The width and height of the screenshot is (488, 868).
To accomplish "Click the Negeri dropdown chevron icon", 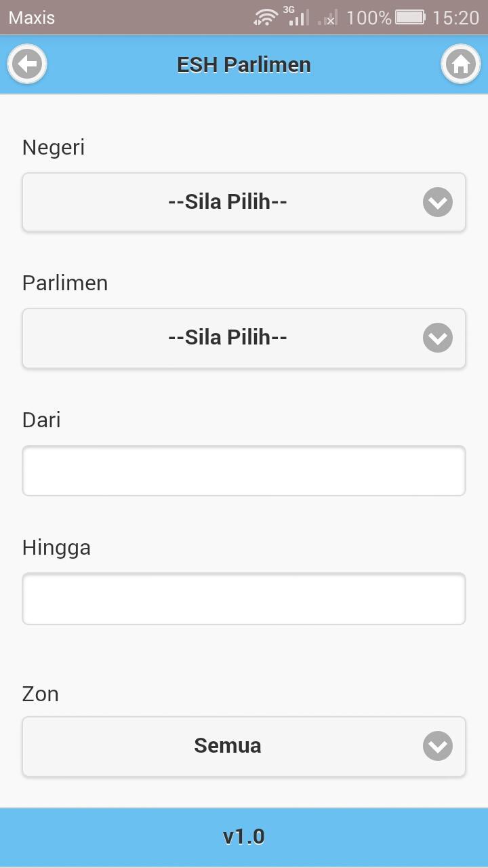I will 438,202.
